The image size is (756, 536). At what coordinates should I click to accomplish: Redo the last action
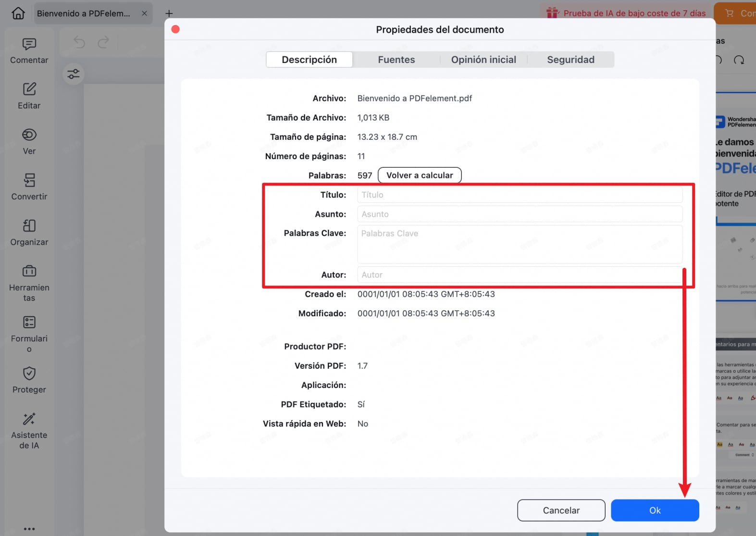click(x=103, y=42)
